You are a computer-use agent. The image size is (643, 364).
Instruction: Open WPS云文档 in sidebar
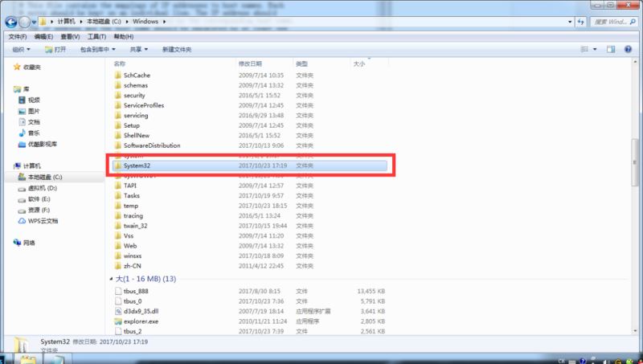tap(43, 221)
